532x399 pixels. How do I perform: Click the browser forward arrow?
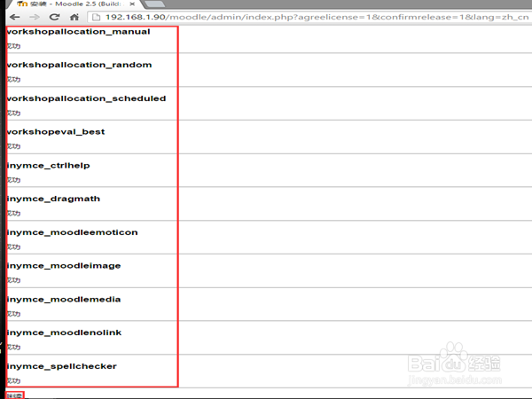(x=35, y=17)
